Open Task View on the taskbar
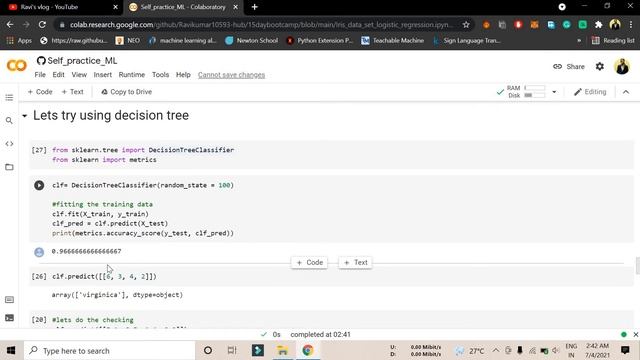Viewport: 640px width, 360px height. [x=232, y=350]
